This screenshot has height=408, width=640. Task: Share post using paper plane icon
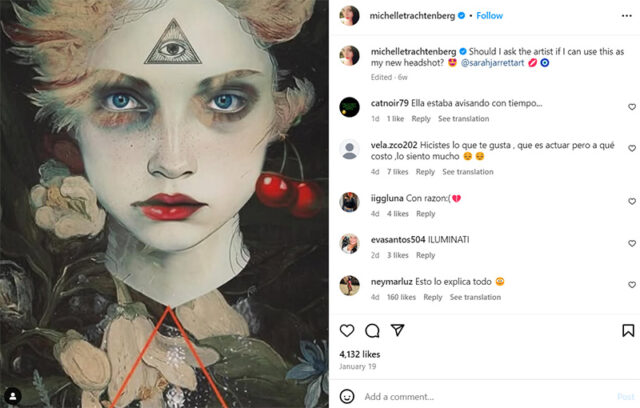pyautogui.click(x=397, y=330)
